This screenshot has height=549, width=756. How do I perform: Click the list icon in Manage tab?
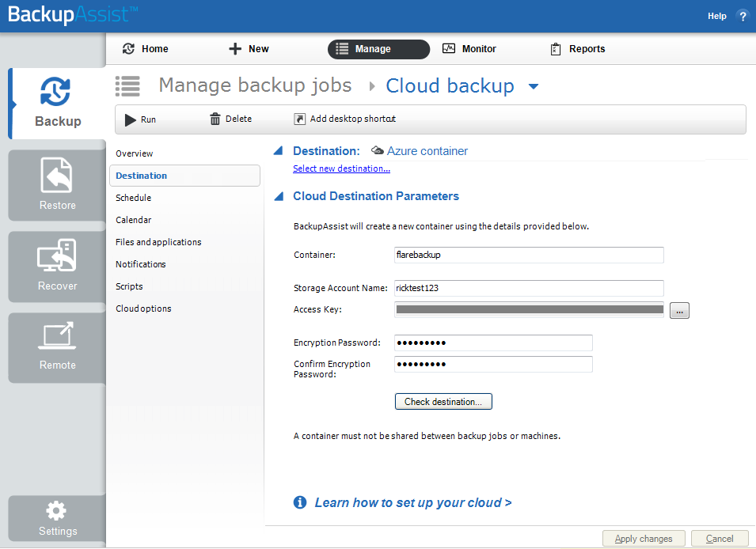pos(342,49)
